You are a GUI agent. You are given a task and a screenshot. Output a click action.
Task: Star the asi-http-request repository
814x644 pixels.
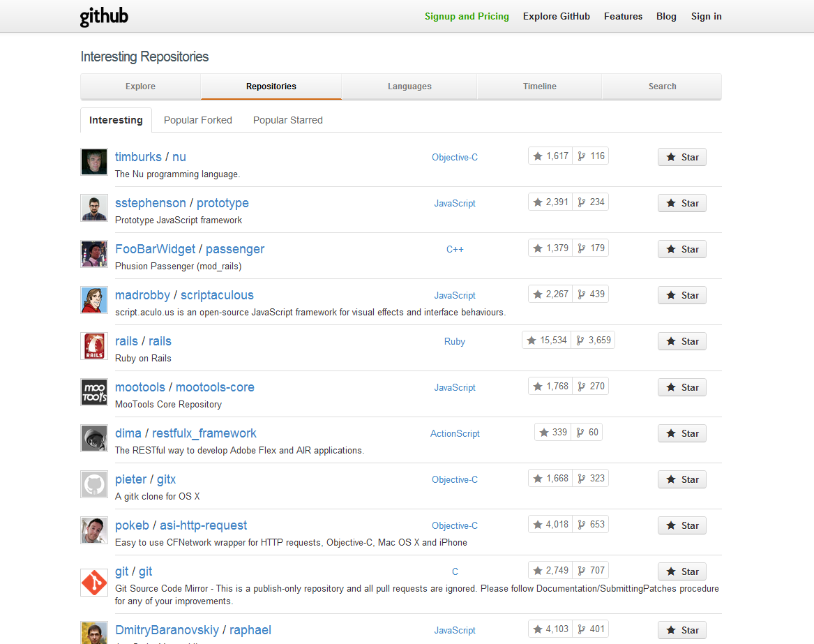click(x=682, y=525)
